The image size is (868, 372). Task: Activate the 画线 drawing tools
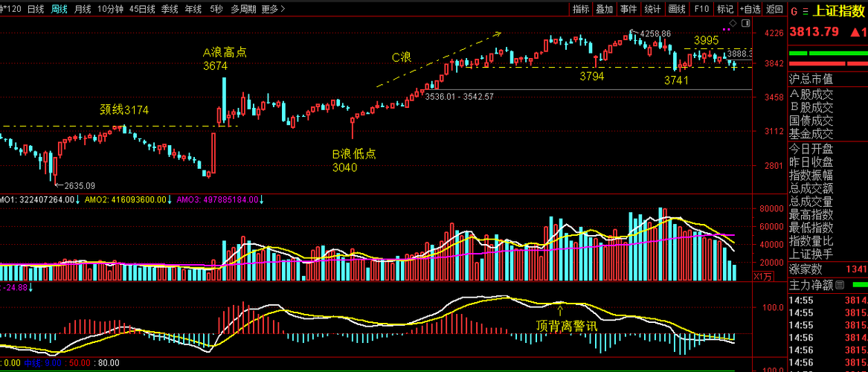coord(677,9)
